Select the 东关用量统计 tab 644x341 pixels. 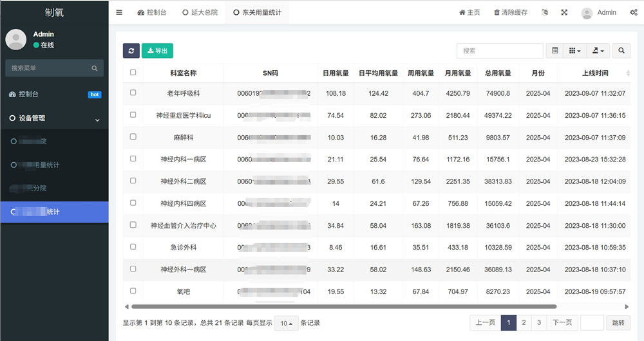pos(257,12)
